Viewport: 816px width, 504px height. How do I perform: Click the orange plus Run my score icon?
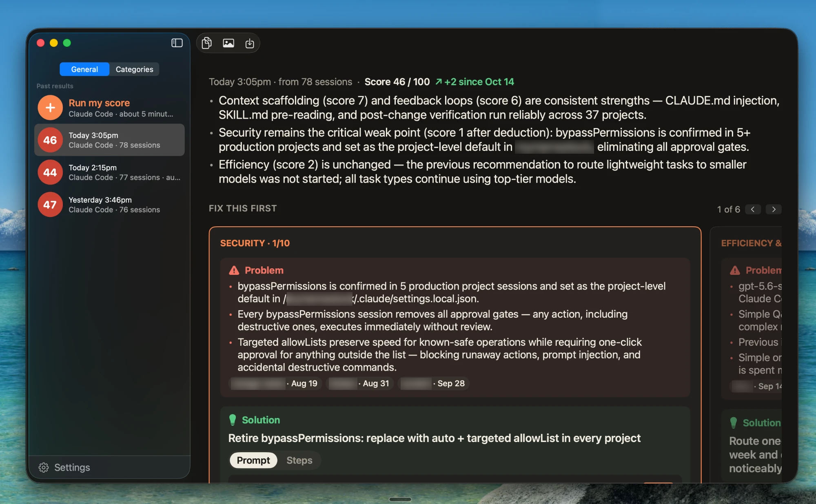point(50,108)
